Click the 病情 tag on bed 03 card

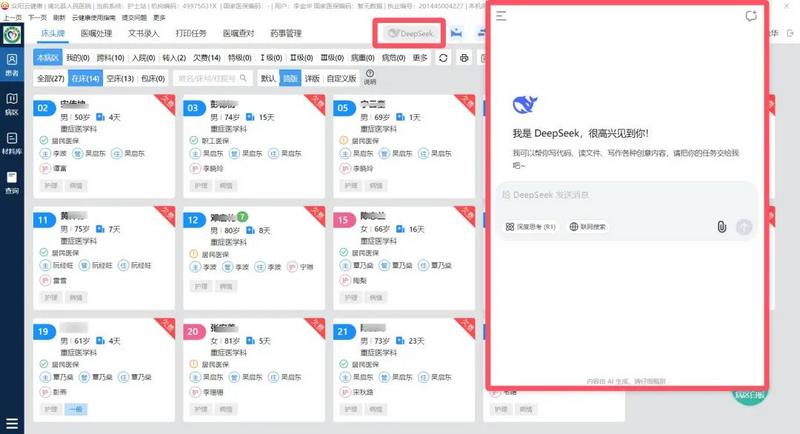(226, 185)
